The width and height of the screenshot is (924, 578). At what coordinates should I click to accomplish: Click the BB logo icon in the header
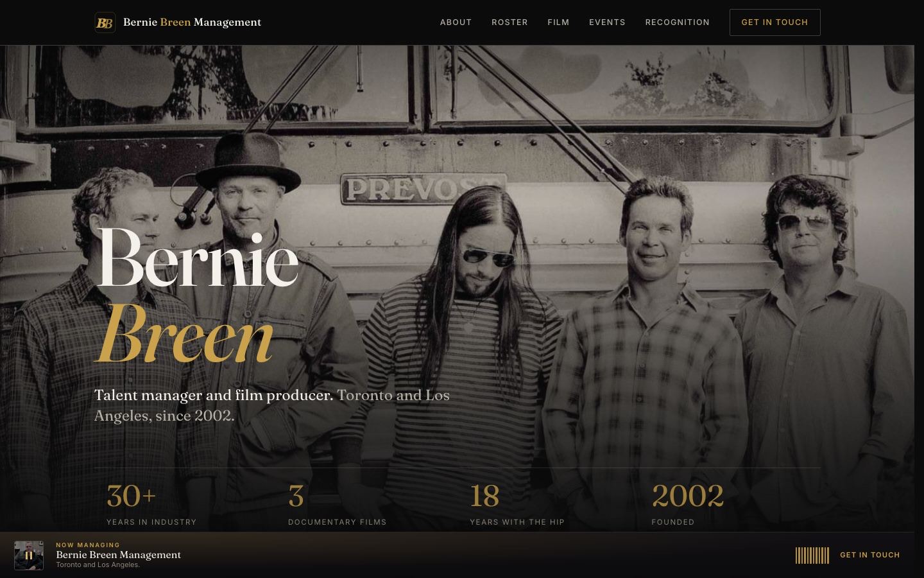point(105,22)
